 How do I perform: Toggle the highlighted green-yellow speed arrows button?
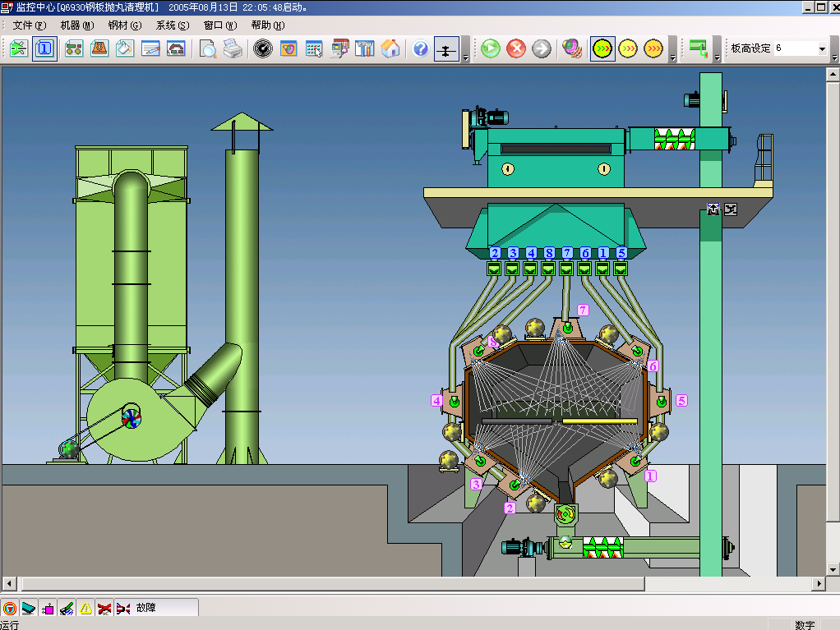(x=602, y=48)
